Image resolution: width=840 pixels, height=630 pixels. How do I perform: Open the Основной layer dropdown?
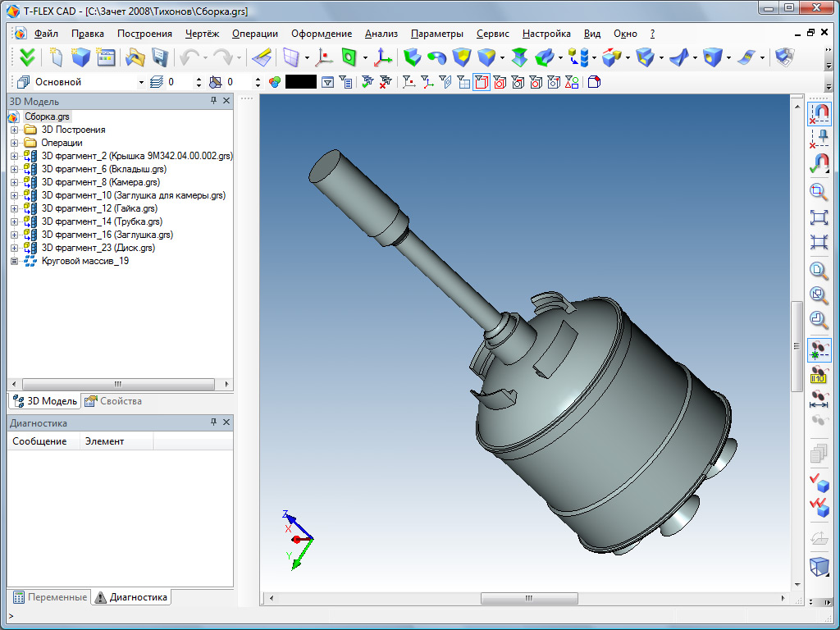(141, 83)
